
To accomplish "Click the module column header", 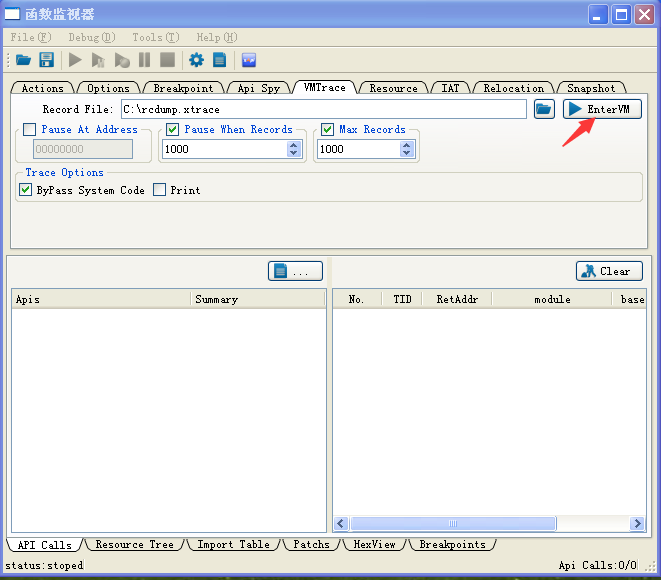I will (552, 299).
